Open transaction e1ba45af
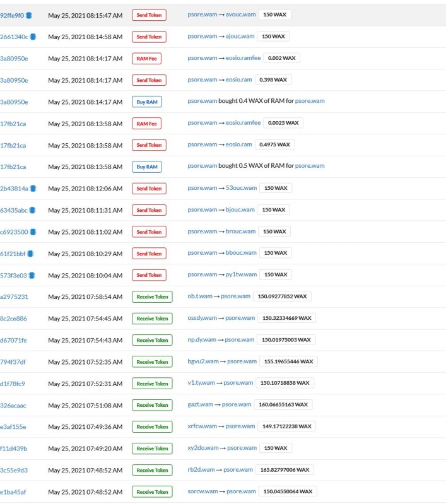This screenshot has width=446, height=504. pyautogui.click(x=13, y=492)
